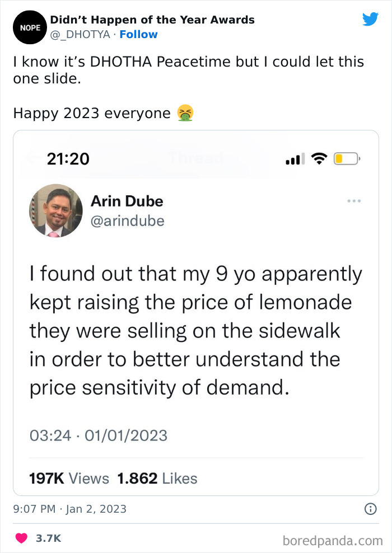The width and height of the screenshot is (392, 553).
Task: Click the info icon beside the tweet date
Action: click(370, 509)
